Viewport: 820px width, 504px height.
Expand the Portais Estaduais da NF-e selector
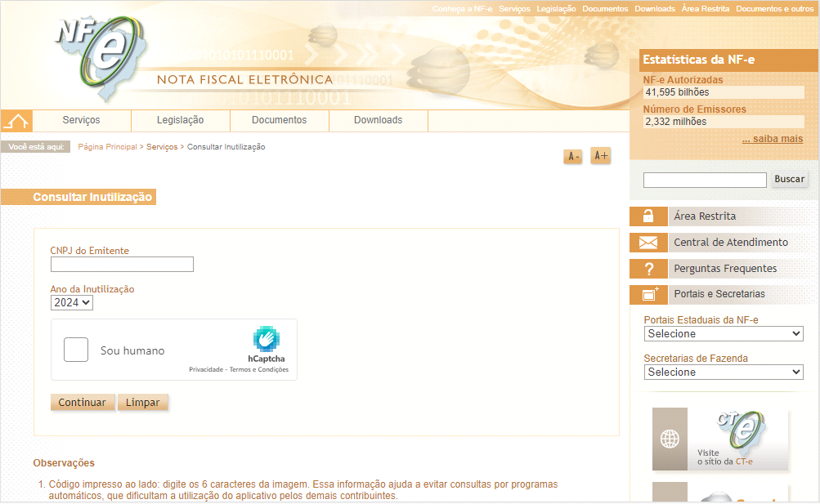pos(723,333)
